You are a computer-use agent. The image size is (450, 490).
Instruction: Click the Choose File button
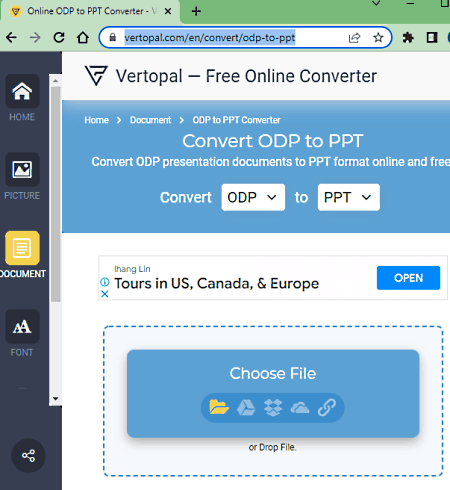[x=273, y=393]
